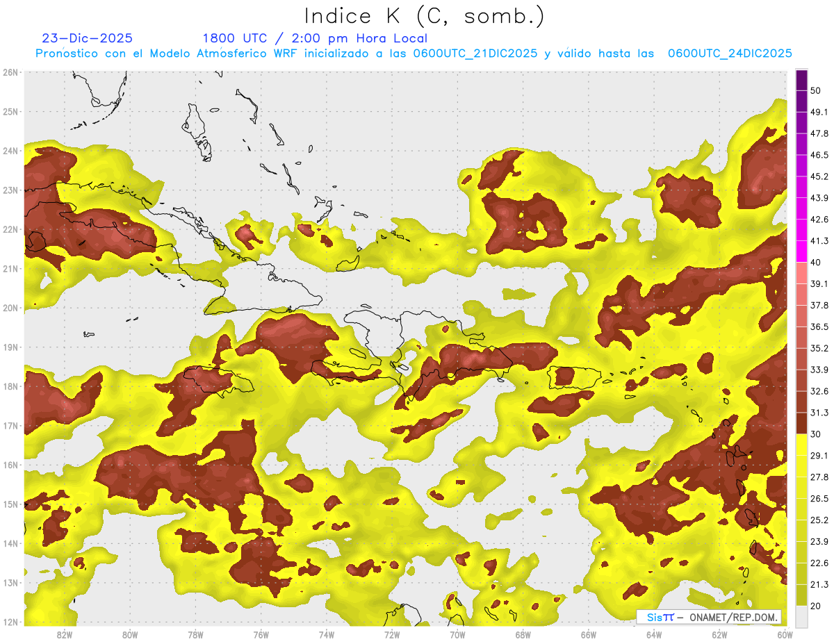Click the ONAMET/REP.DOM. credit box
This screenshot has height=644, width=834.
[x=709, y=617]
